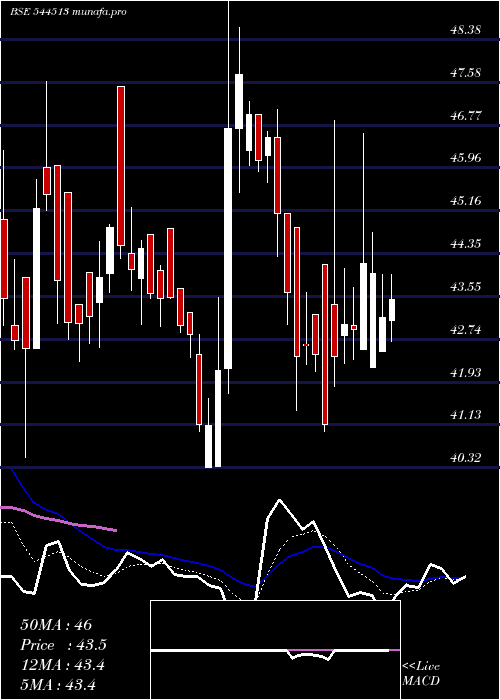This screenshot has height=700, width=500.
Task: Click the 46.77 price axis label
Action: pos(466,116)
